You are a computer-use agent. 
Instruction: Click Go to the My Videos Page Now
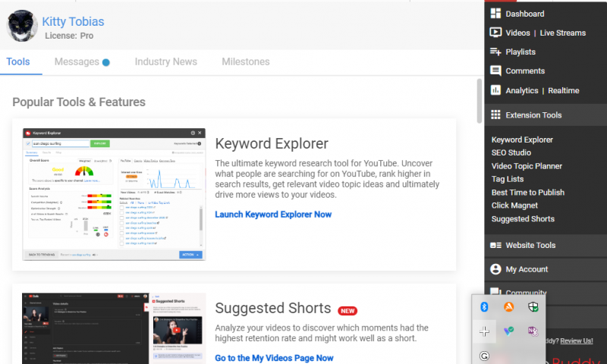(274, 358)
